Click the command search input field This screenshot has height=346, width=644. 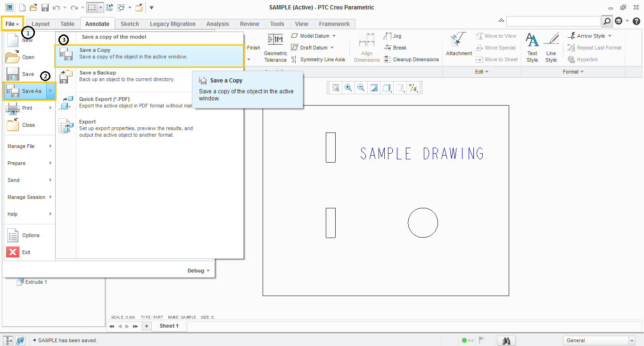pyautogui.click(x=553, y=21)
